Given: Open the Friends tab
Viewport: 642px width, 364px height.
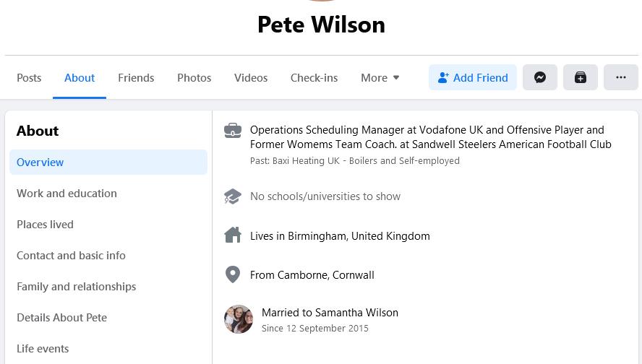Looking at the screenshot, I should pos(136,77).
